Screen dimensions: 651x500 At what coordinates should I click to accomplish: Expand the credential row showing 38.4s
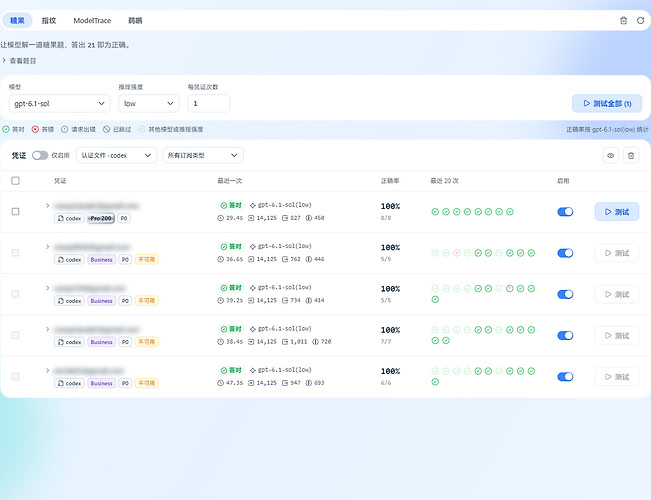coord(47,329)
